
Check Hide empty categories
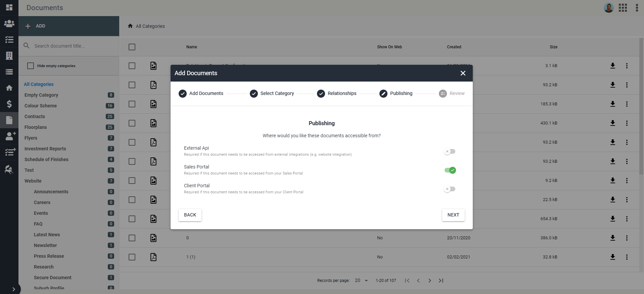pos(31,66)
